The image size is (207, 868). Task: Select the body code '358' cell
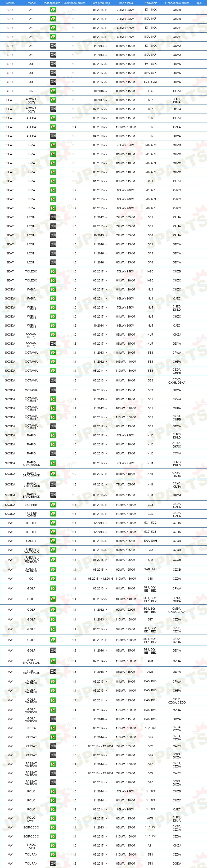pos(150,579)
